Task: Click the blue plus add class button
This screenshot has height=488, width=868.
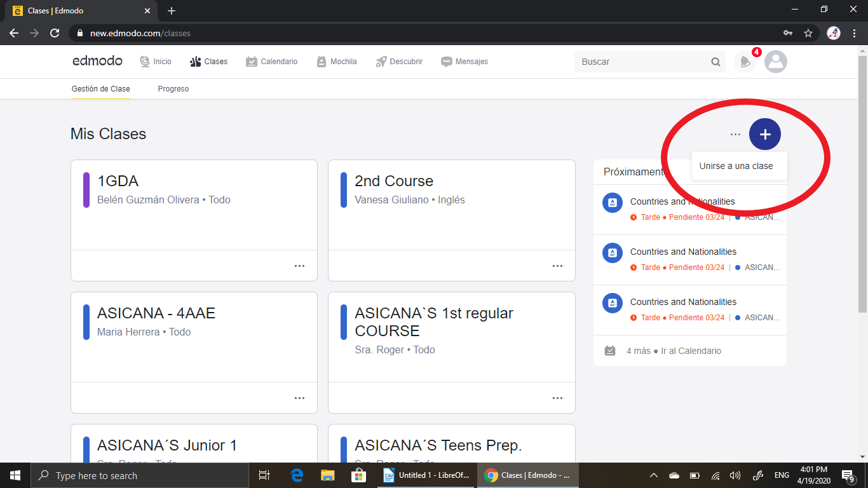Action: click(x=765, y=134)
